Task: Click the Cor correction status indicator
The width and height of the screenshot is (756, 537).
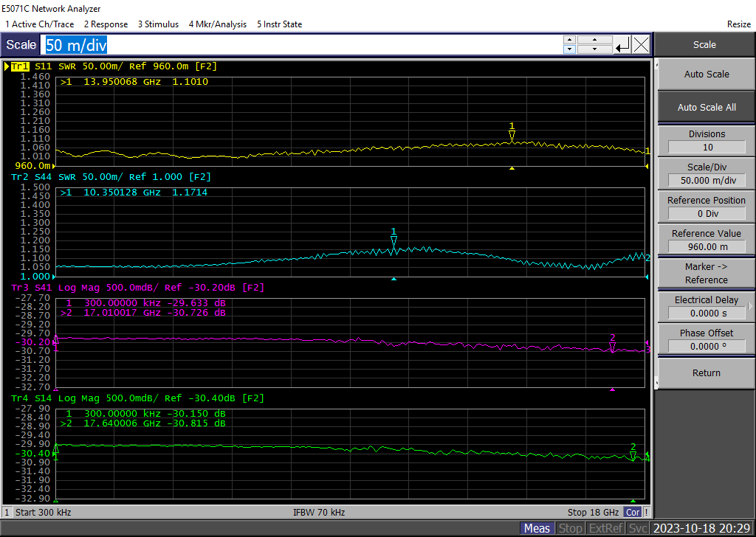Action: point(633,512)
